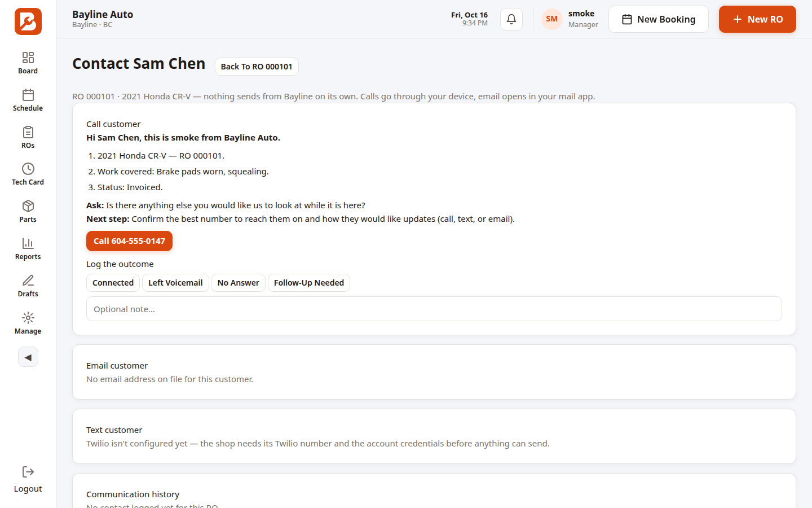Click 'Log the outcome' label
This screenshot has width=812, height=508.
(120, 264)
